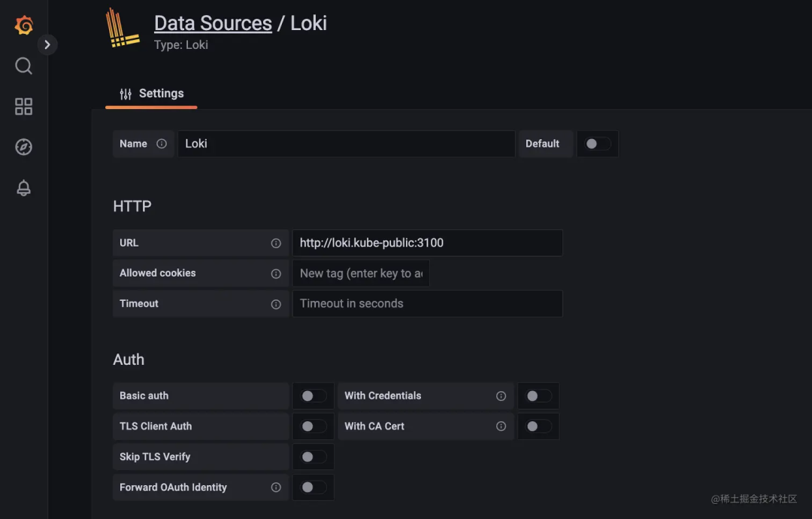
Task: Go to the Data Sources breadcrumb link
Action: pyautogui.click(x=213, y=23)
